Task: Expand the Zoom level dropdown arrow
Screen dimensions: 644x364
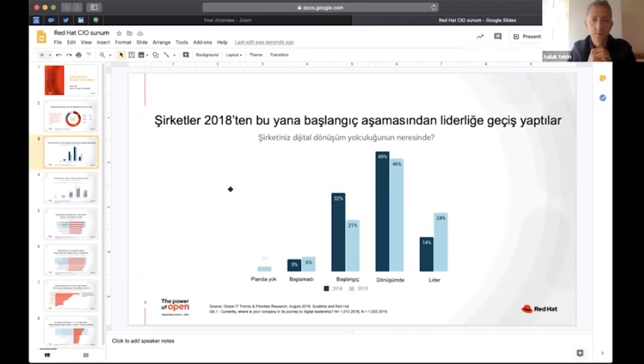Action: (110, 55)
